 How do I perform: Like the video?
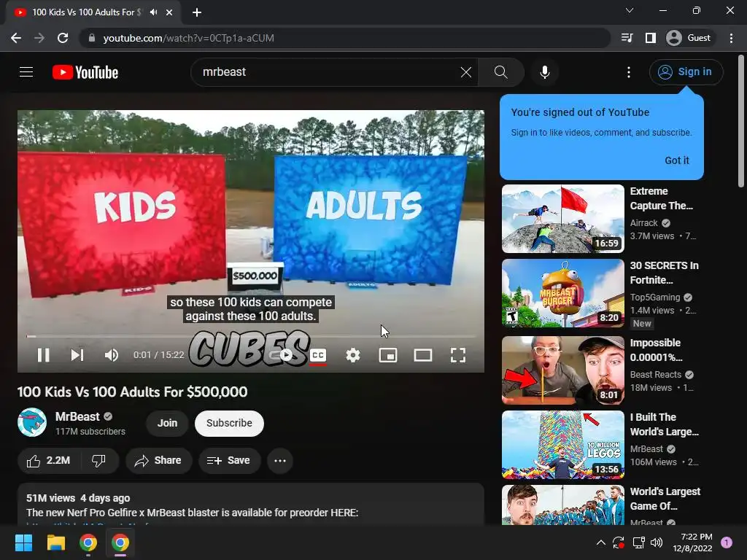click(x=49, y=461)
